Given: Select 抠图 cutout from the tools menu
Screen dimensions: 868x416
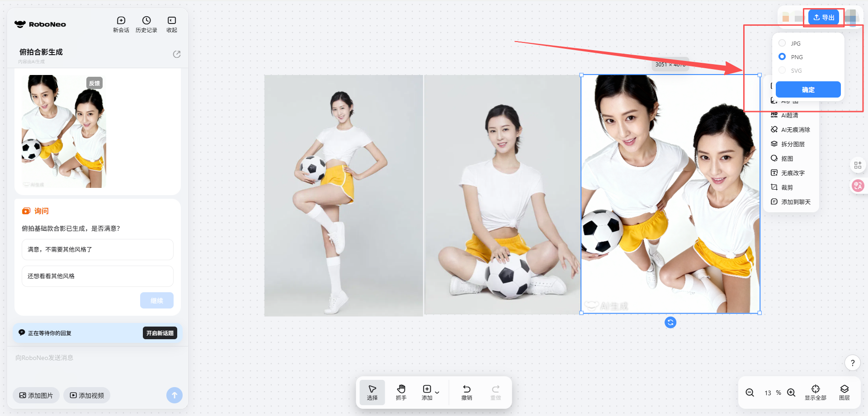Looking at the screenshot, I should 787,159.
